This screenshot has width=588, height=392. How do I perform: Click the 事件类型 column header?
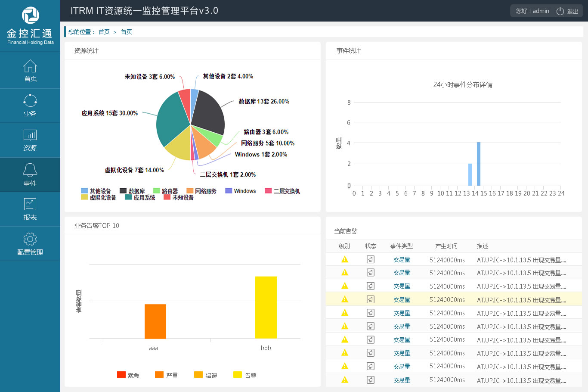point(402,246)
